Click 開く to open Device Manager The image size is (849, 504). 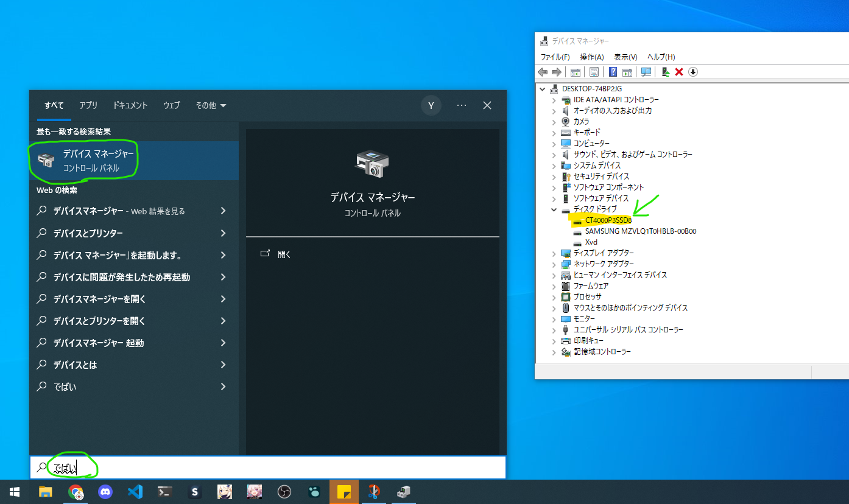pyautogui.click(x=284, y=254)
